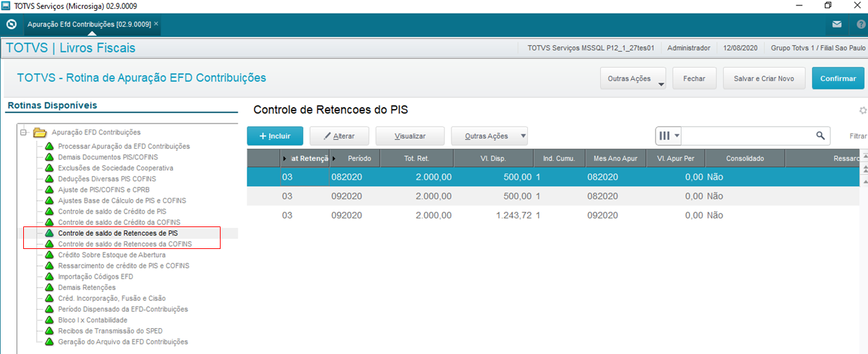
Task: Click triangle icon for Retencoes da COFINS
Action: (49, 244)
